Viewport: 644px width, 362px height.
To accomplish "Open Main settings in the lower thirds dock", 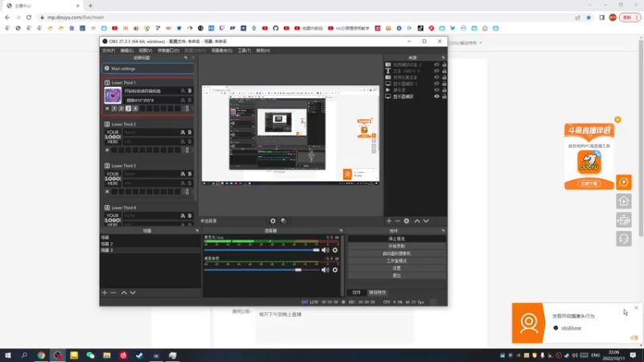I will tap(148, 68).
